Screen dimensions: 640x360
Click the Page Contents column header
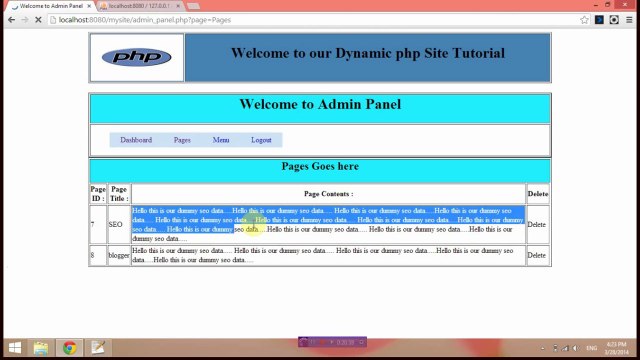coord(329,194)
